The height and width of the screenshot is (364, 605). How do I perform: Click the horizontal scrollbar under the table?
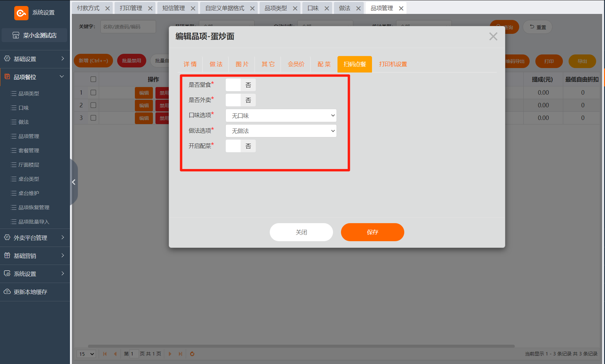coord(301,346)
